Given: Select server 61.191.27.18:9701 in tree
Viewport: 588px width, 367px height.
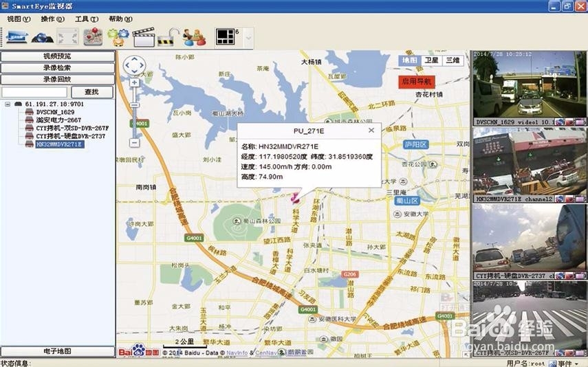Looking at the screenshot, I should (54, 104).
